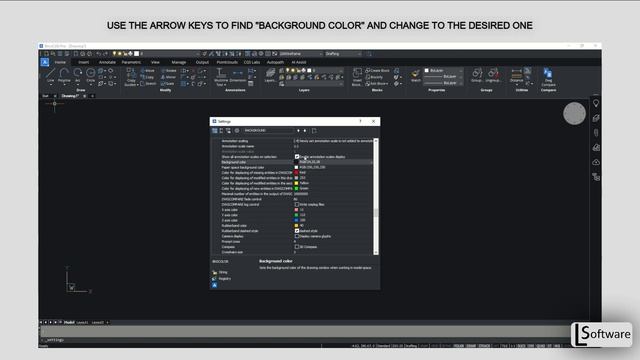This screenshot has height=360, width=640.
Task: Click Create Block button
Action: pyautogui.click(x=378, y=71)
